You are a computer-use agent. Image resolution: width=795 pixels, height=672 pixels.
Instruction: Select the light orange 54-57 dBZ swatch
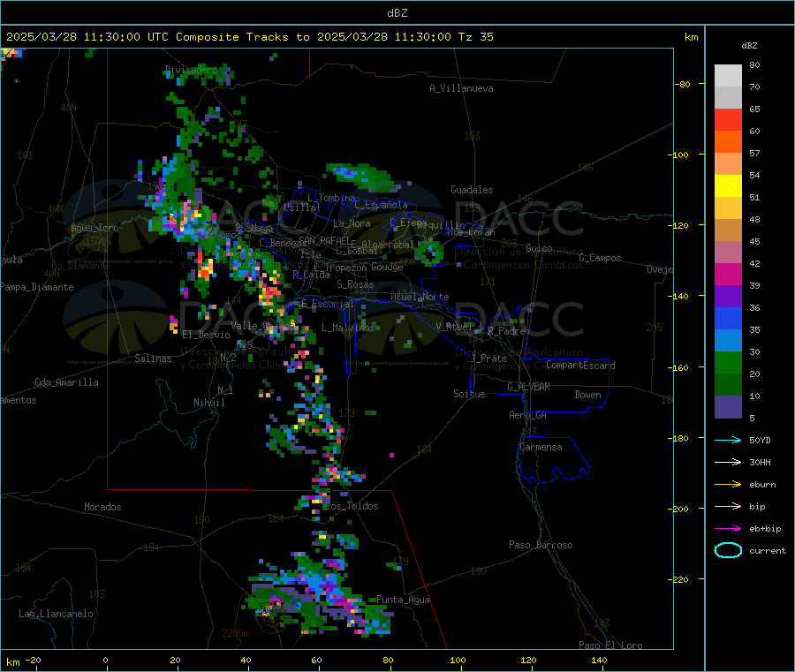coord(728,164)
